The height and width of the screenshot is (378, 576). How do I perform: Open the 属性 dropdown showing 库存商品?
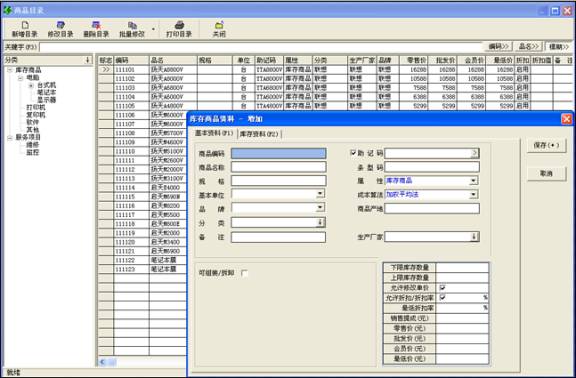474,181
